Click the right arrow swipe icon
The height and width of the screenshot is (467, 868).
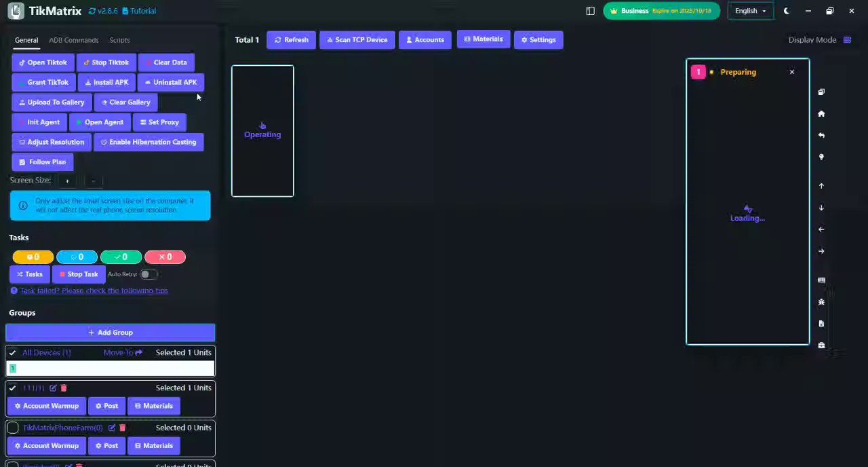821,251
